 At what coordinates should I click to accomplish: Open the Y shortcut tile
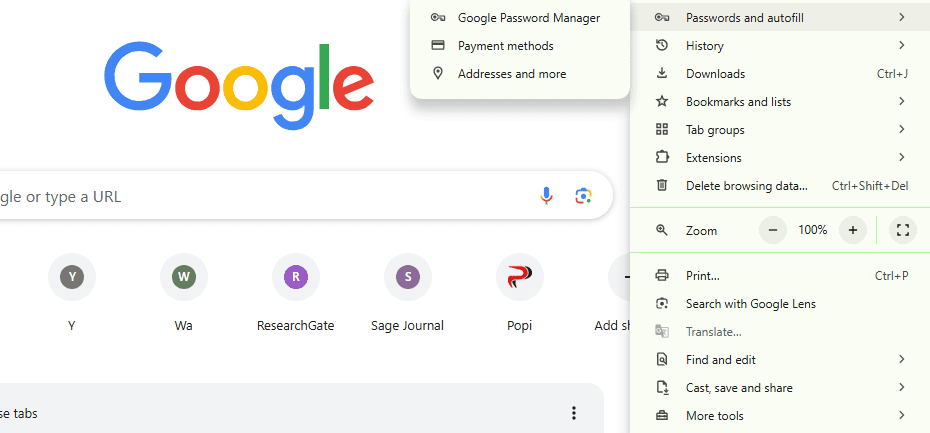click(72, 294)
